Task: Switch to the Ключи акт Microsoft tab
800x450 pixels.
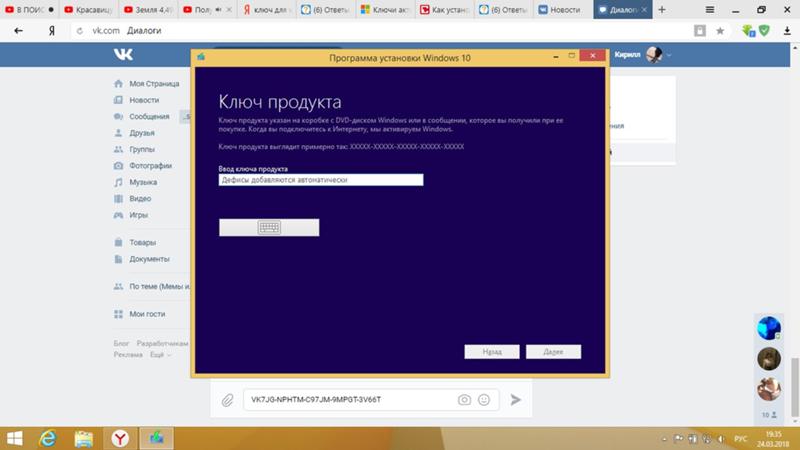Action: pyautogui.click(x=385, y=10)
